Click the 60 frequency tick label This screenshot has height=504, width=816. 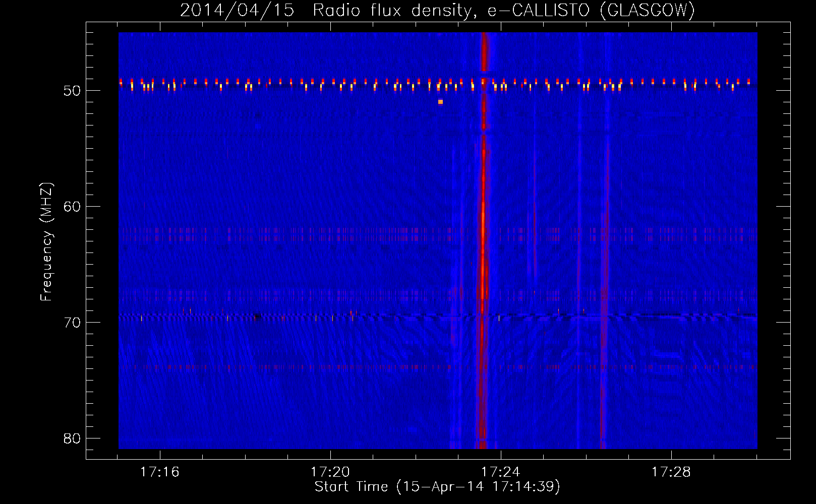72,207
